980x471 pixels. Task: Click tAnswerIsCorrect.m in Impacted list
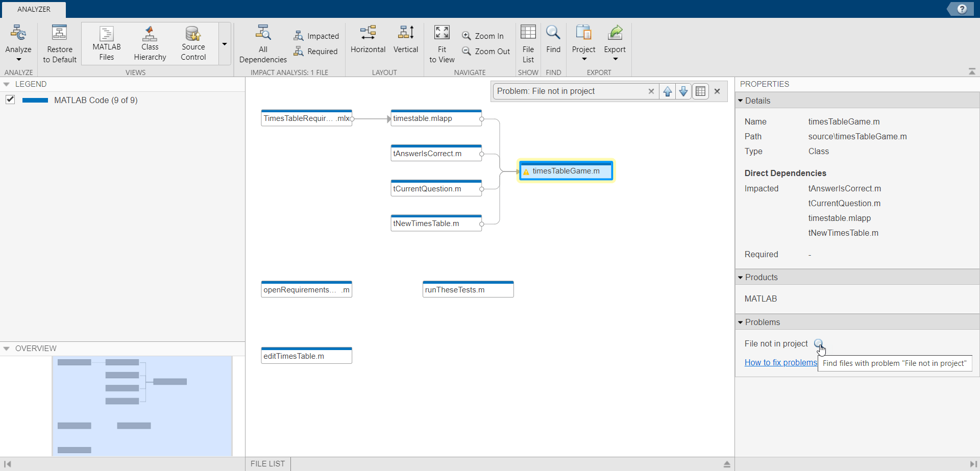(844, 188)
